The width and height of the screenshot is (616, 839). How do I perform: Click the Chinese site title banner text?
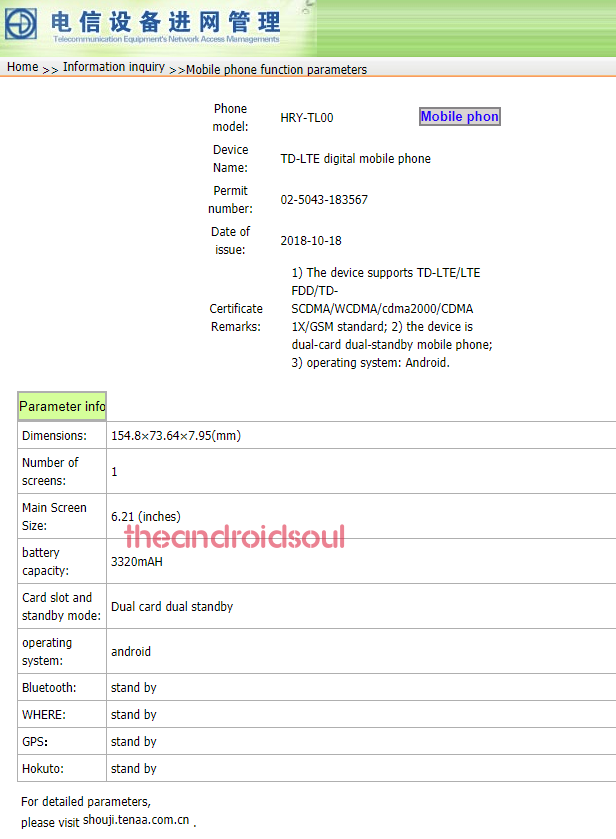pyautogui.click(x=165, y=21)
